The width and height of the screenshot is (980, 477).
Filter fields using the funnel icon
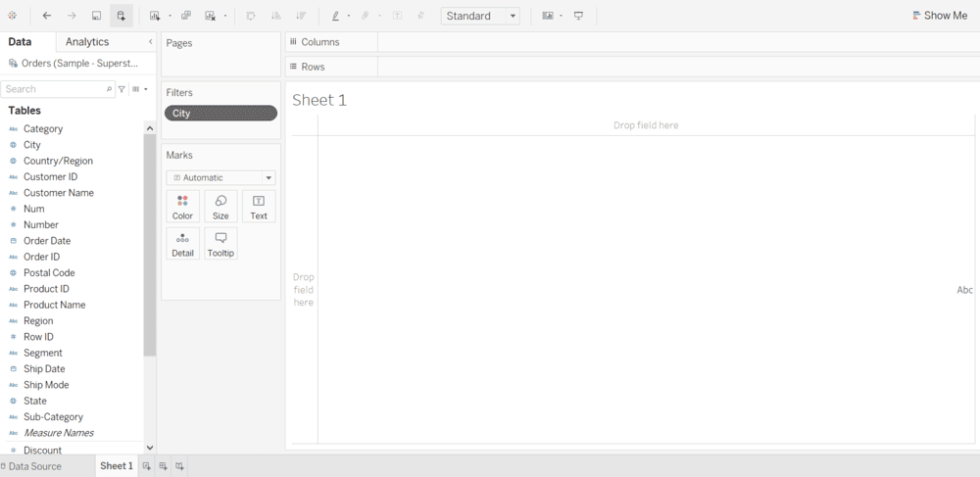(122, 89)
